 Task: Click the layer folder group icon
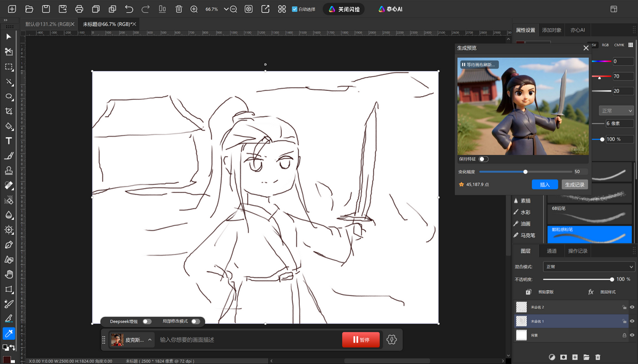pos(586,357)
